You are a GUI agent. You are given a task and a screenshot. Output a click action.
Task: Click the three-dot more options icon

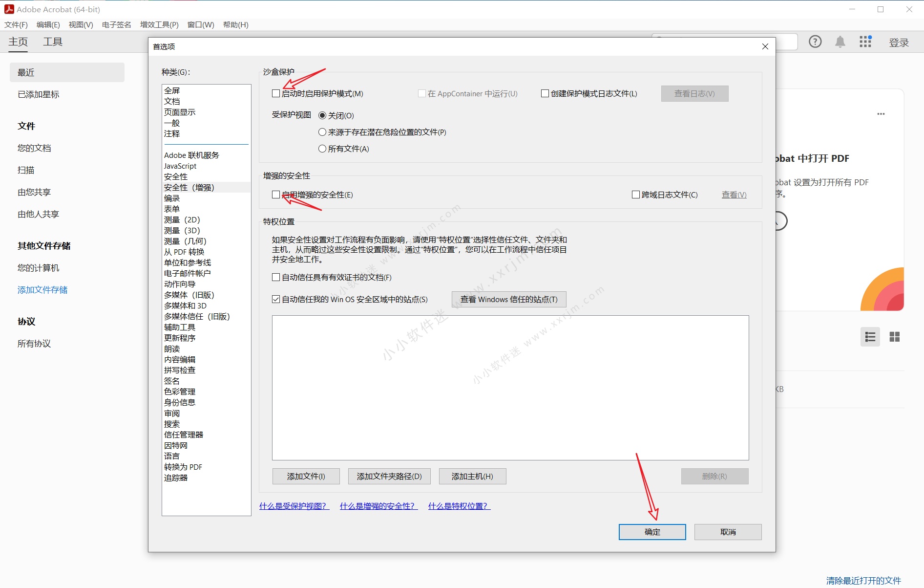coord(881,114)
